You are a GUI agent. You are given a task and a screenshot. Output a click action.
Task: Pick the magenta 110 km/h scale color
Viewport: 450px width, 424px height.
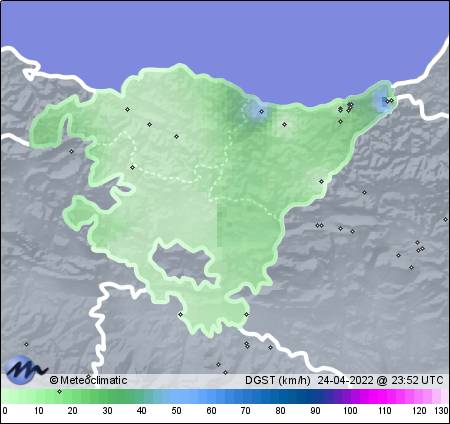point(384,396)
